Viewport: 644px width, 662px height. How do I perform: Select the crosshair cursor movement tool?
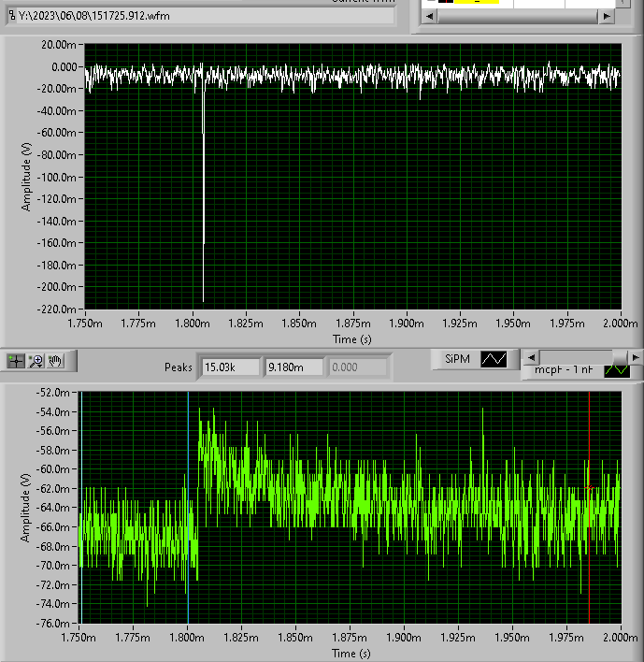(17, 360)
